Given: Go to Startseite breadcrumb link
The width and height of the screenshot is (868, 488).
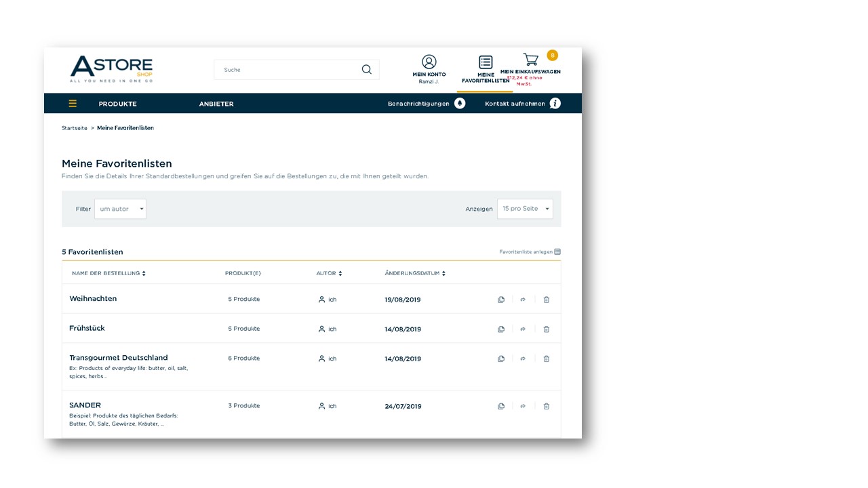Looking at the screenshot, I should pos(75,128).
